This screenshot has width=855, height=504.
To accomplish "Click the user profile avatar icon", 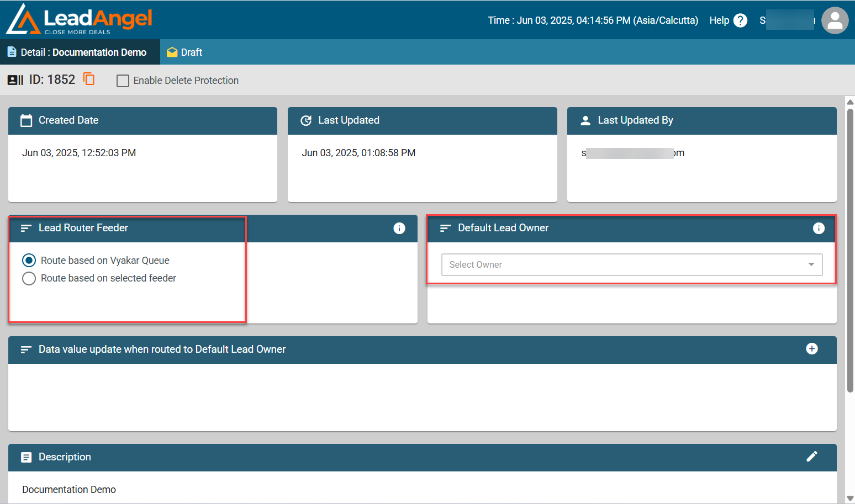I will tap(835, 20).
